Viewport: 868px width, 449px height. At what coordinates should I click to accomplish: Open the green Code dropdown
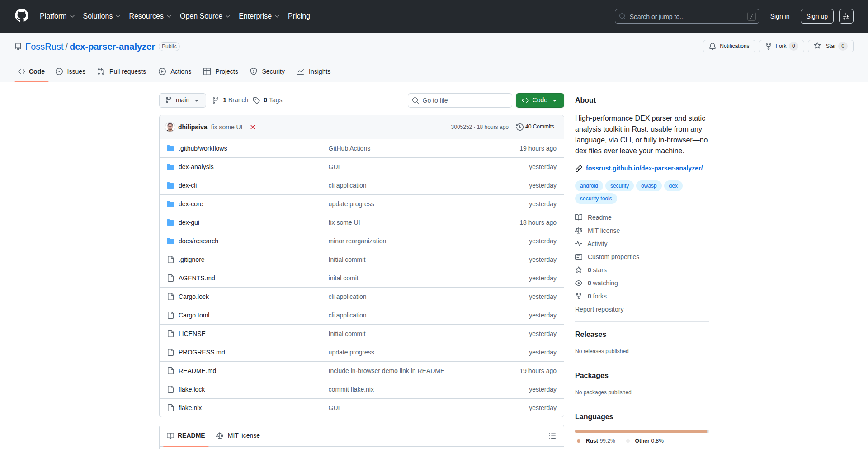(539, 100)
